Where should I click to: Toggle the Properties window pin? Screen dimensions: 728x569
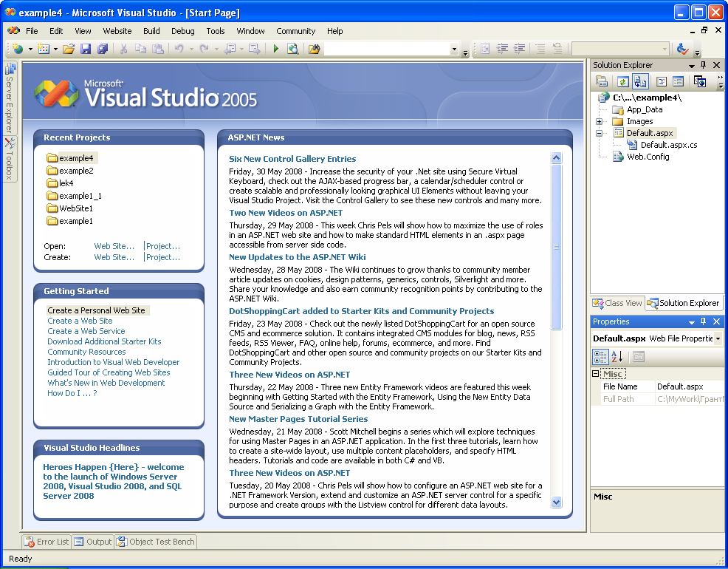(702, 321)
